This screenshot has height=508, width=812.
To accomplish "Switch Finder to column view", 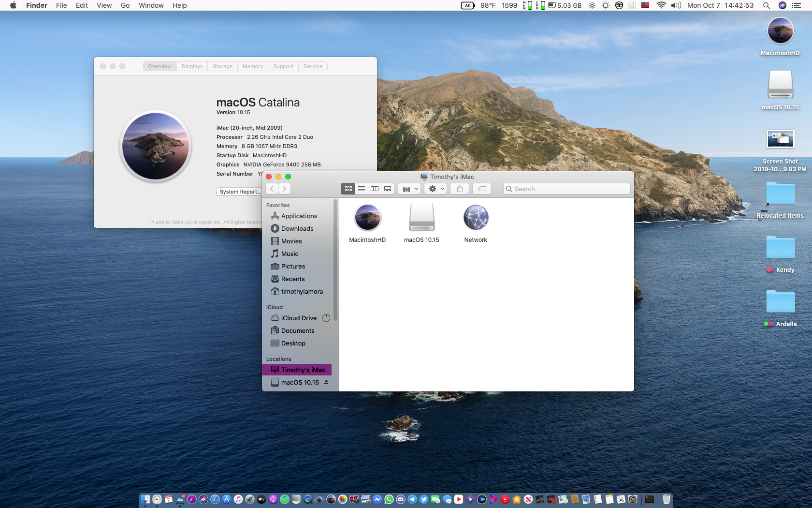I will tap(375, 189).
